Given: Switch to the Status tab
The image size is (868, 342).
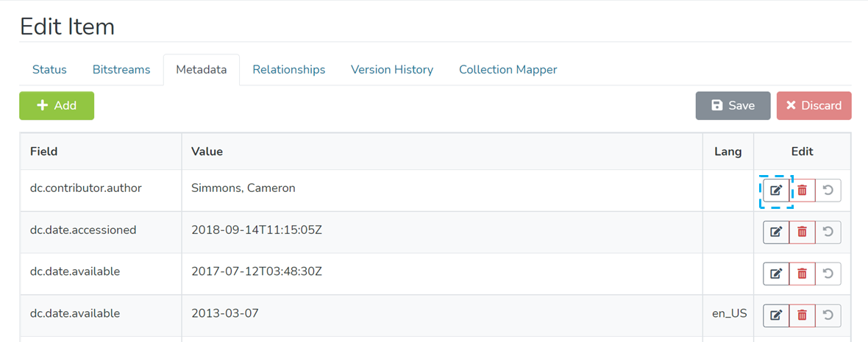Looking at the screenshot, I should coord(49,70).
